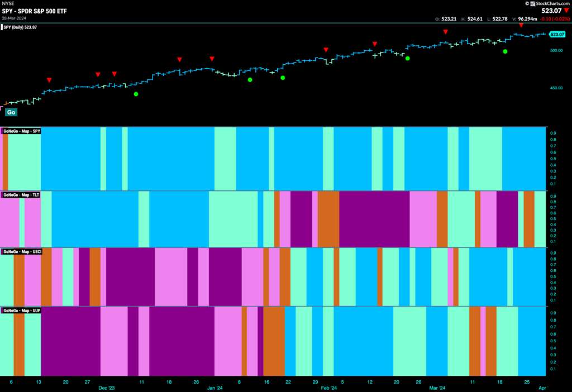Click the SPY (Daily) 523.07 legend label

[20, 27]
